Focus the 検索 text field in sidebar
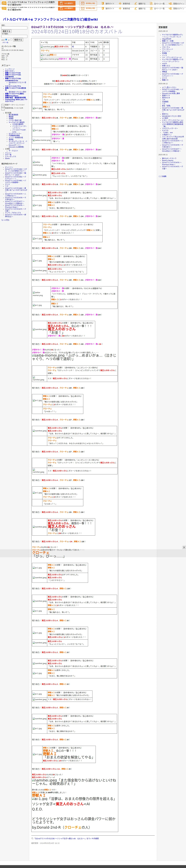186x868 pixels. [x=14, y=28]
